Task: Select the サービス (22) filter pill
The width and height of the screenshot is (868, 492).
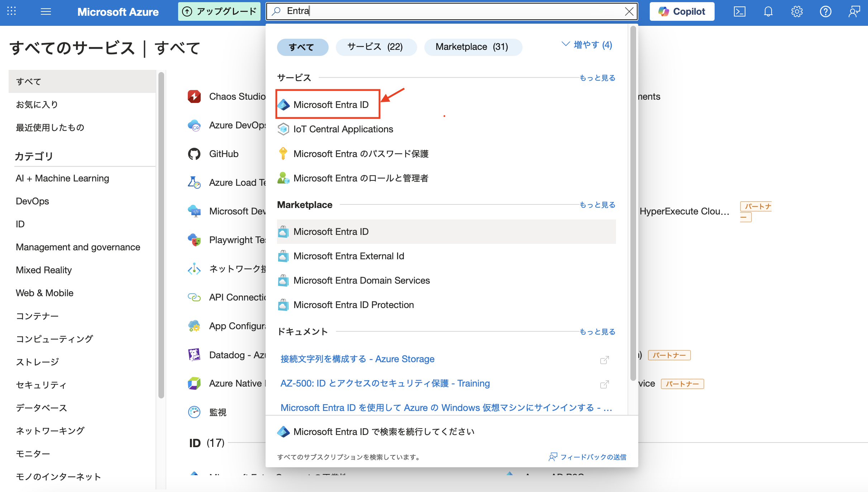Action: [x=376, y=47]
